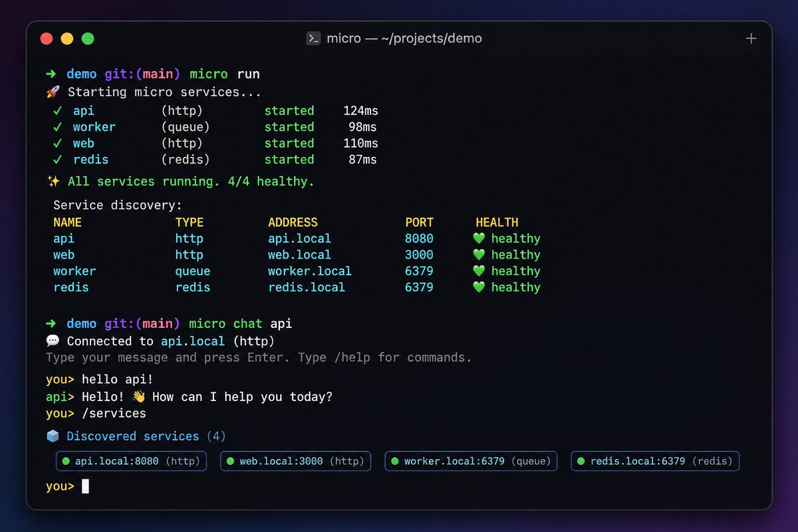
Task: Click the checkmark next to web started
Action: point(58,143)
